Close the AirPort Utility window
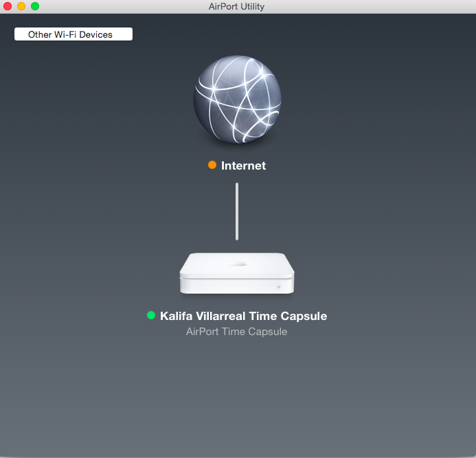 8,6
